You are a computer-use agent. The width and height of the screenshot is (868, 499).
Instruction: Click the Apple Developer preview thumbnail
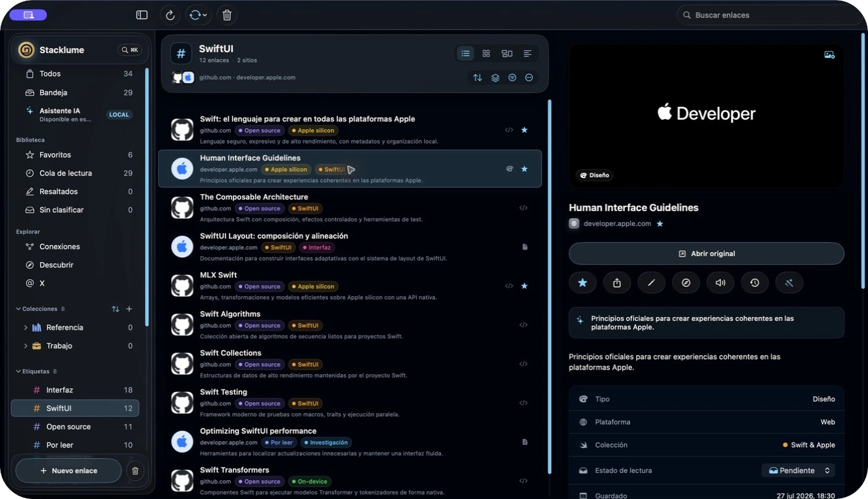point(706,116)
